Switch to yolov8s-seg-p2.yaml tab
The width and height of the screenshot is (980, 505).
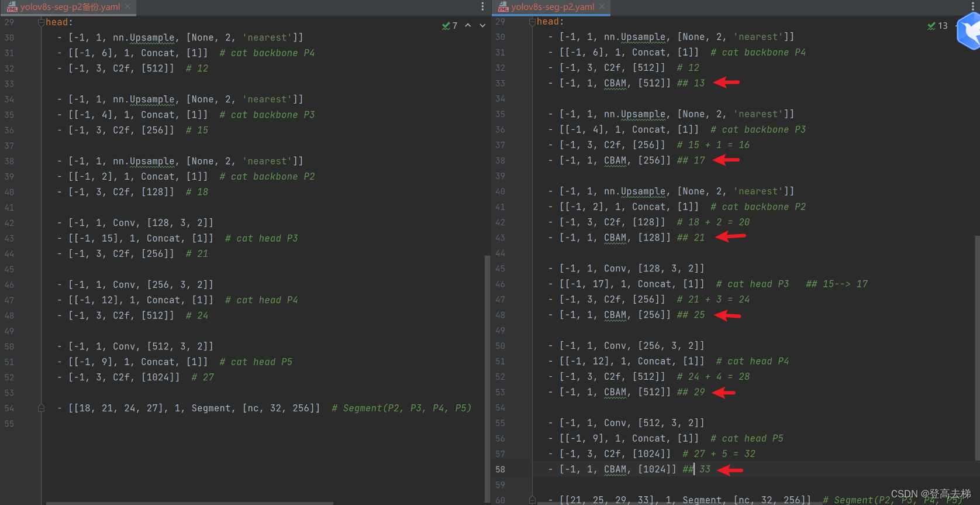[x=551, y=7]
